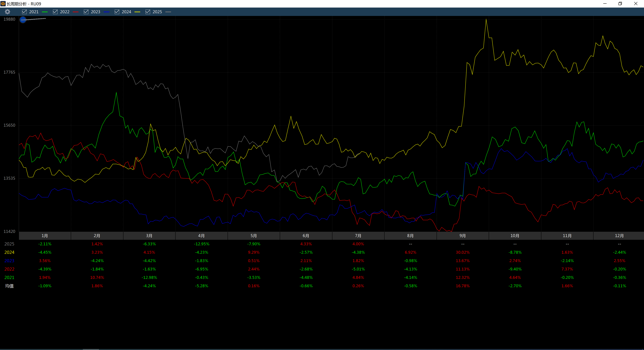Screen dimensions: 644x350
Task: Select the 6月 column header
Action: tap(306, 236)
